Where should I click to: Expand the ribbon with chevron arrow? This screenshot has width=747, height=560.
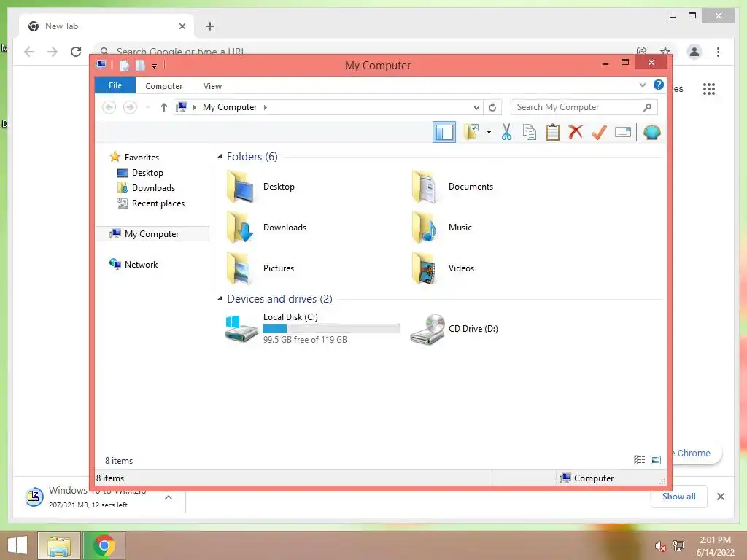click(642, 85)
